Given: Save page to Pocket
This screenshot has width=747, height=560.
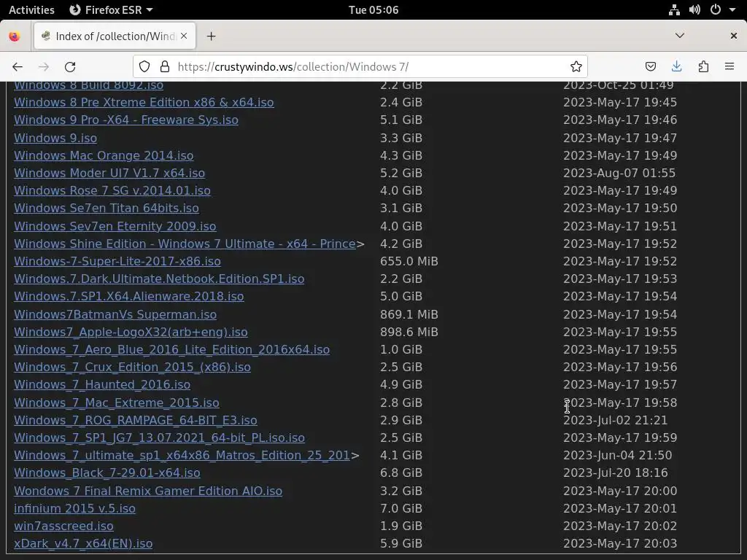Looking at the screenshot, I should (x=650, y=66).
